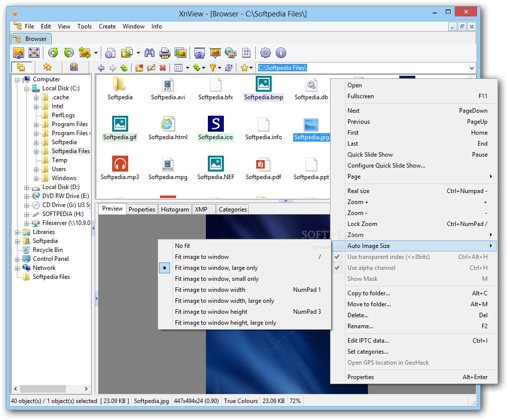Click the About info circle icon
Image resolution: width=508 pixels, height=420 pixels.
(281, 53)
